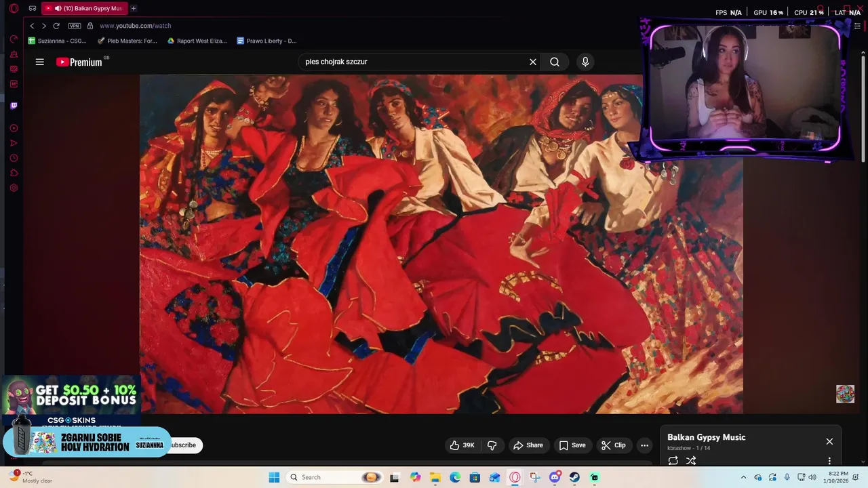Open Discord from the taskbar
Viewport: 868px width, 488px height.
(x=555, y=477)
